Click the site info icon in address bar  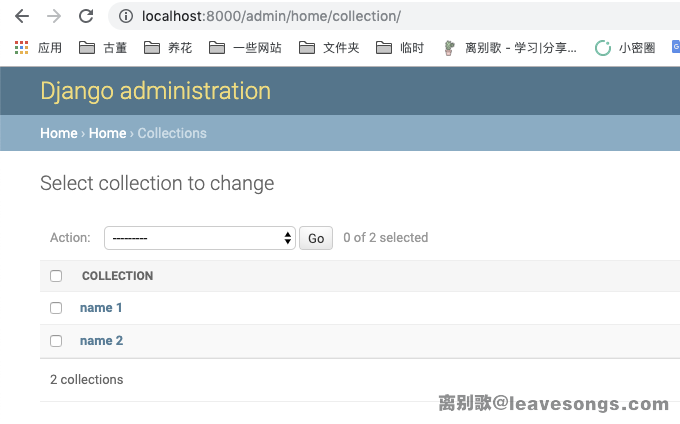126,16
